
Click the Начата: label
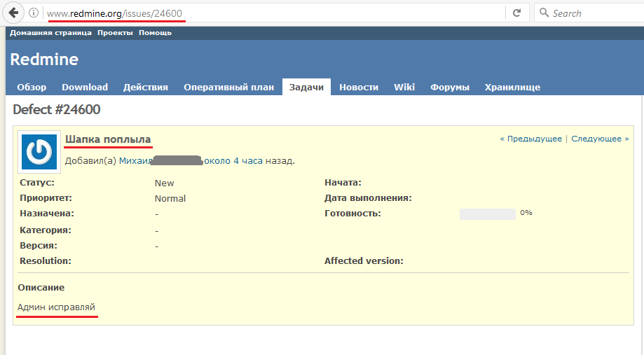pos(343,183)
